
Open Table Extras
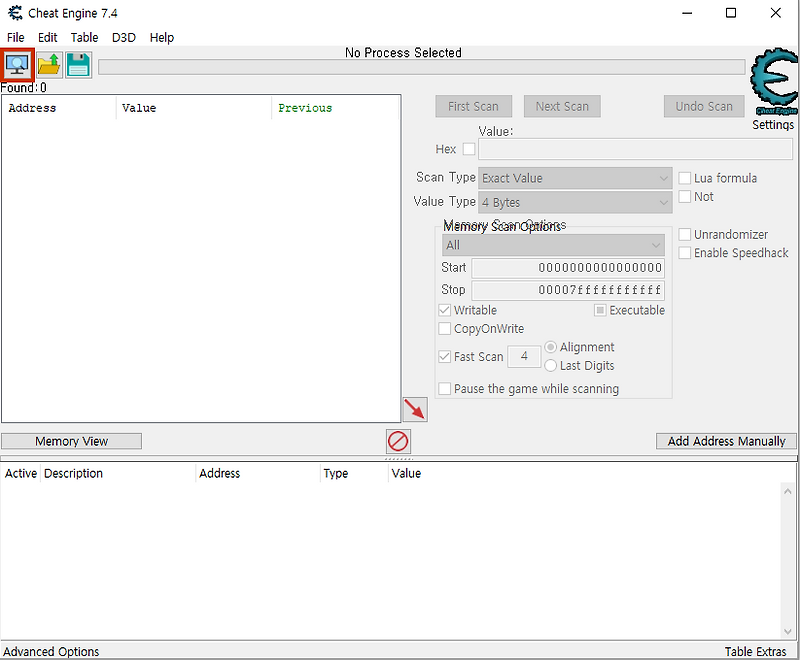pos(756,651)
